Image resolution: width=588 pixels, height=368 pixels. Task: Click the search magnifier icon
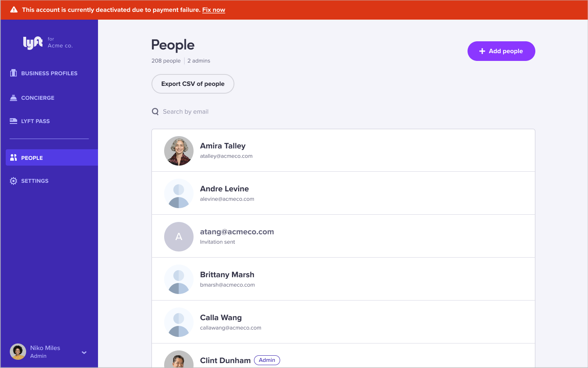tap(155, 112)
